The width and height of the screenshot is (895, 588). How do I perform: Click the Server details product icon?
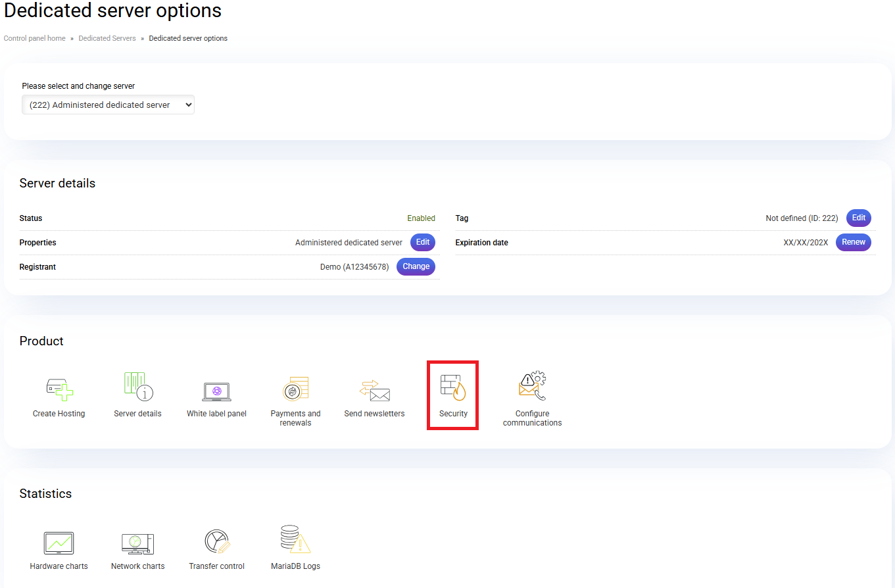(138, 387)
